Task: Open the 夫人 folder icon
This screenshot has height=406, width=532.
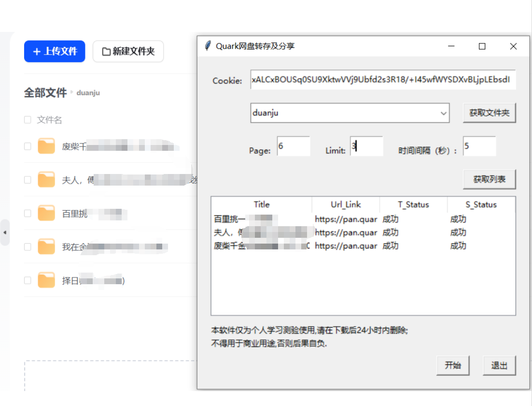Action: pos(46,179)
